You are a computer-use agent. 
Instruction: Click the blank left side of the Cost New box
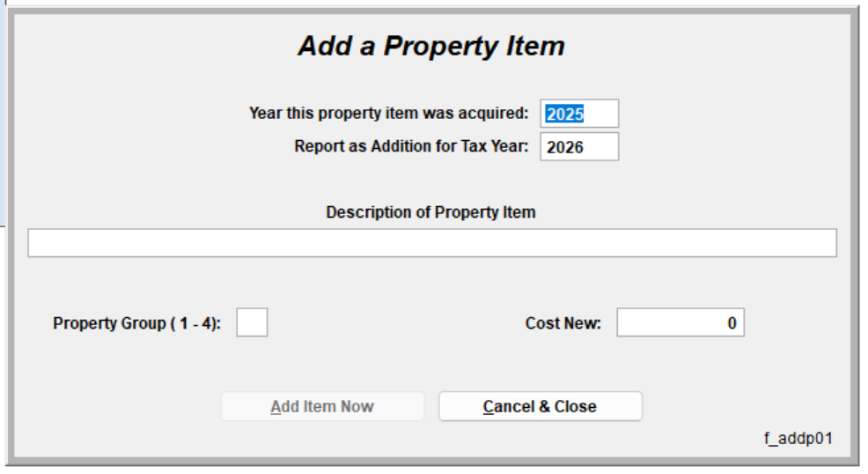[x=634, y=323]
